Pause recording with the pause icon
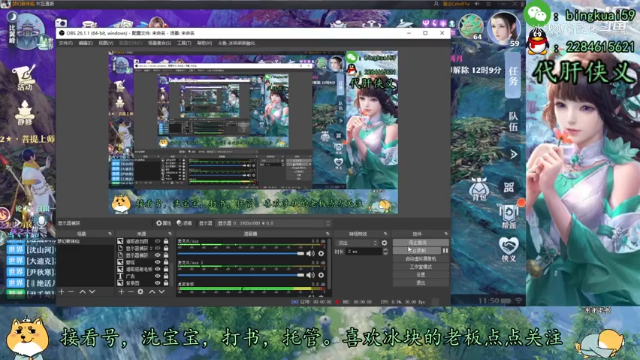Image resolution: width=640 pixels, height=360 pixels. pyautogui.click(x=445, y=251)
